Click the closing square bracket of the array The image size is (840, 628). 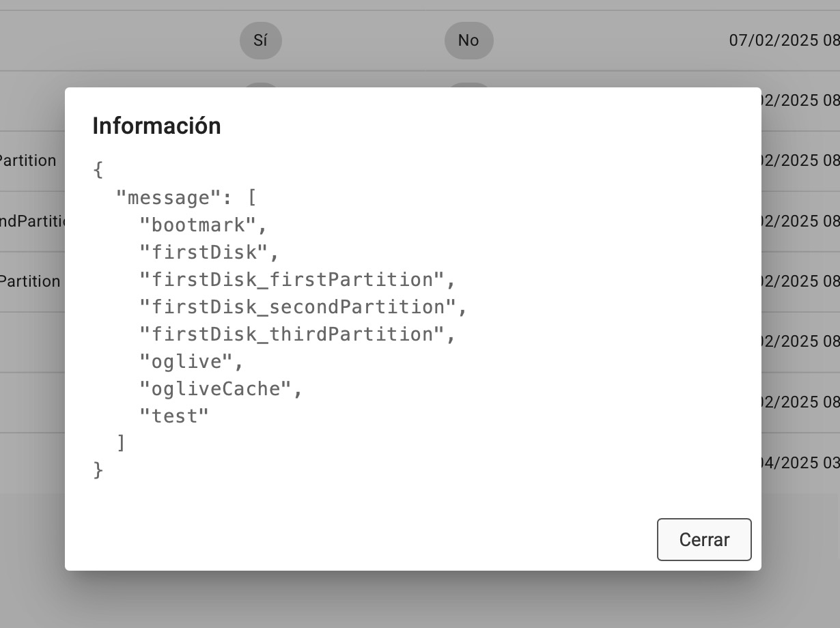coord(122,443)
